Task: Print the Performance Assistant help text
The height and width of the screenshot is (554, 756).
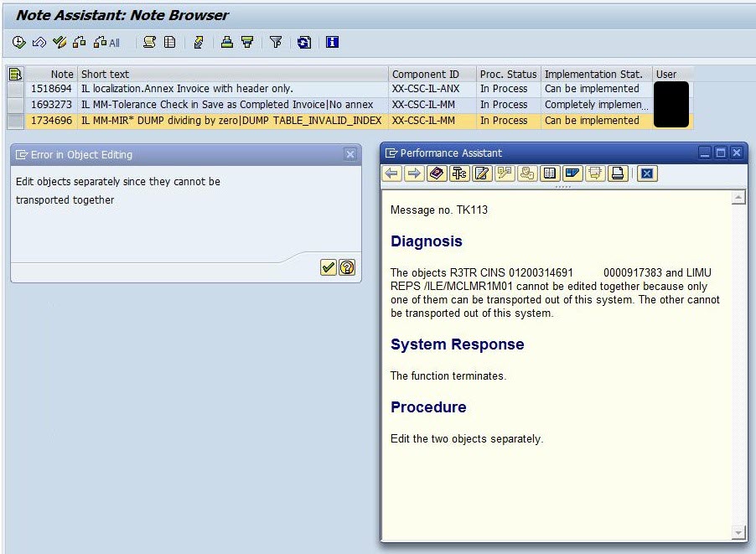Action: point(618,173)
